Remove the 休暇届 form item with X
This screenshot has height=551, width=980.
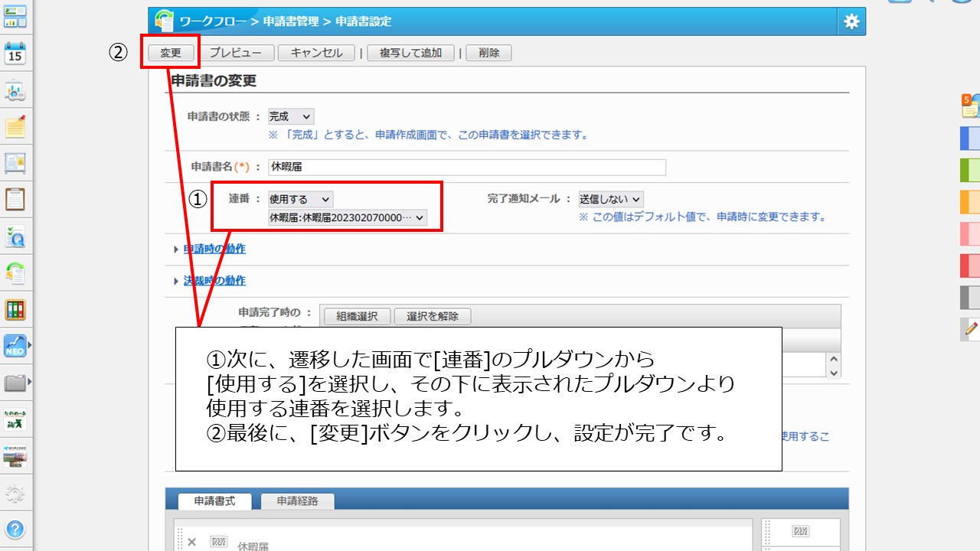point(191,542)
